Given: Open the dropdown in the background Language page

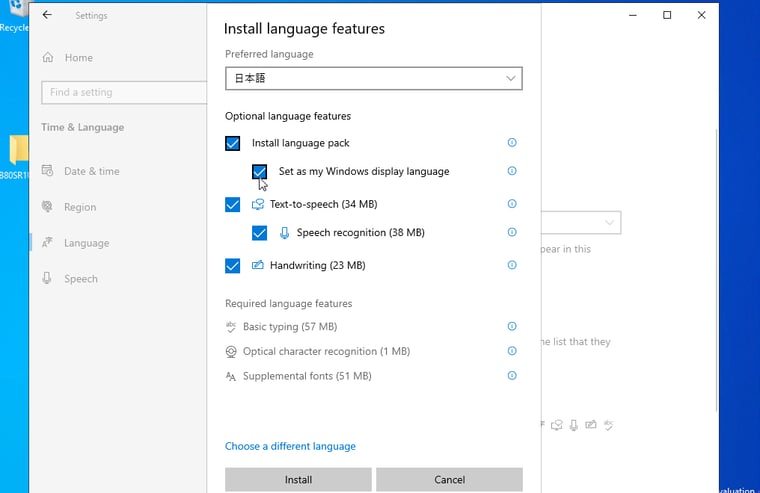Looking at the screenshot, I should [x=582, y=223].
